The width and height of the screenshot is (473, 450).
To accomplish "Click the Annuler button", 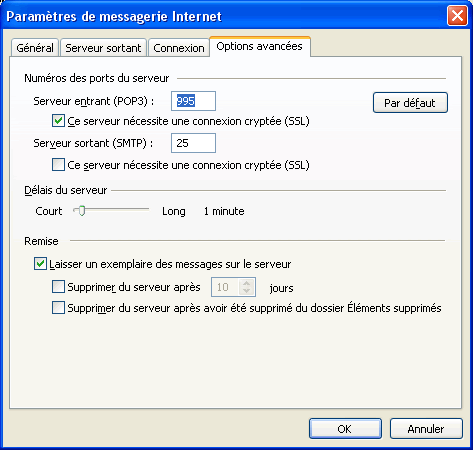I will (426, 429).
